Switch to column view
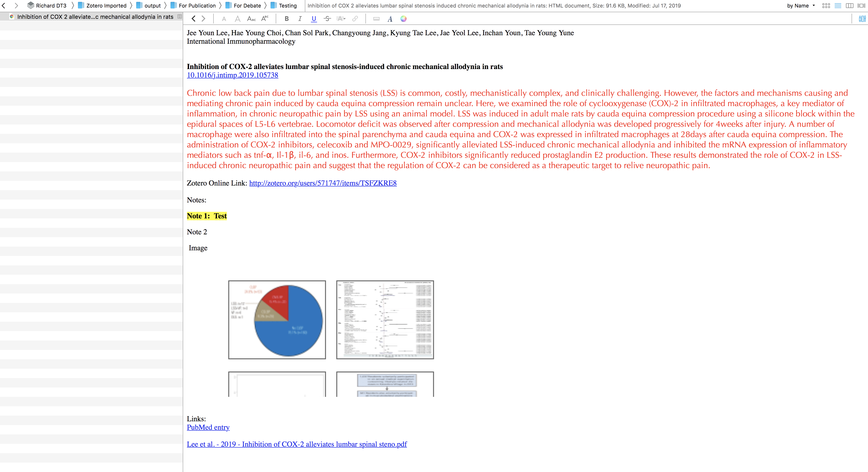 click(850, 6)
